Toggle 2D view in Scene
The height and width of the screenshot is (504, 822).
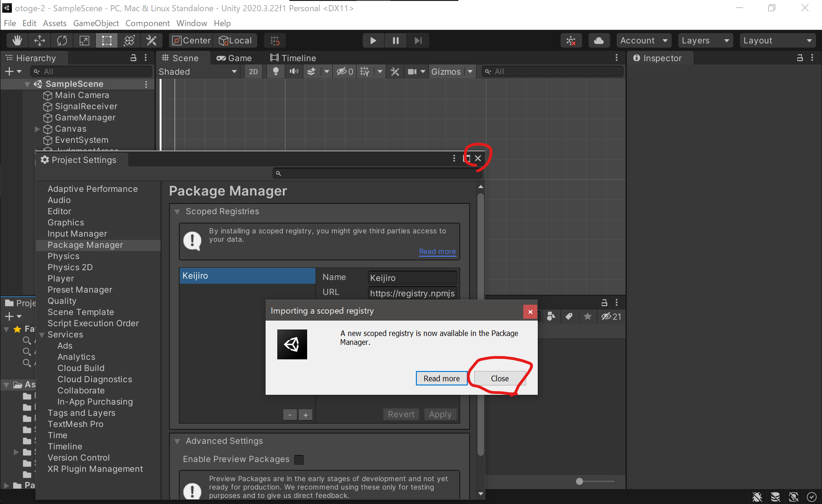253,71
